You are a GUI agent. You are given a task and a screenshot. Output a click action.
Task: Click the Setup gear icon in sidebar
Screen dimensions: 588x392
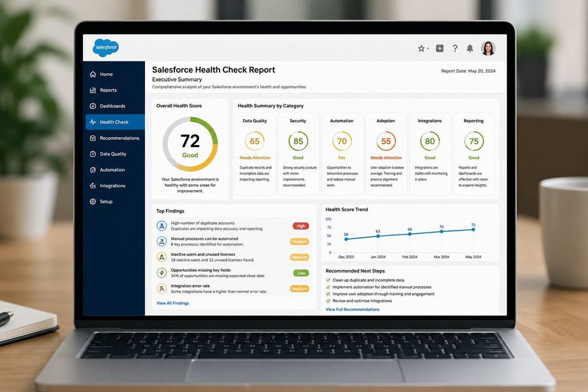93,201
